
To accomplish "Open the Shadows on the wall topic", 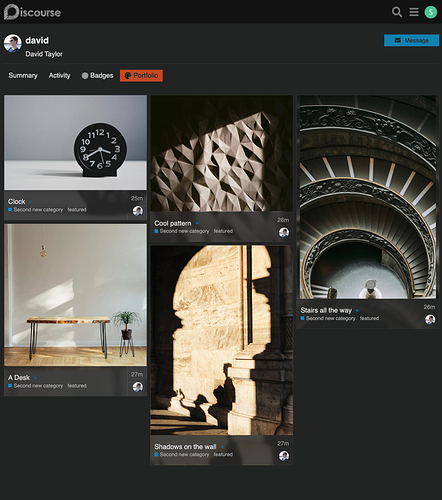I will point(185,447).
